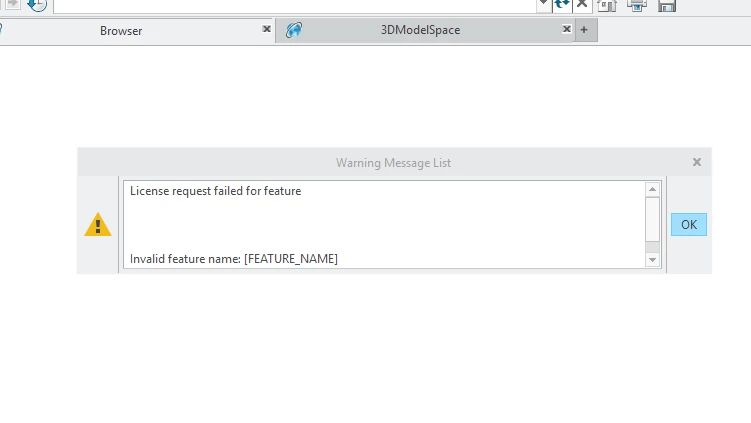751x423 pixels.
Task: Stop loading the browser page
Action: [582, 4]
